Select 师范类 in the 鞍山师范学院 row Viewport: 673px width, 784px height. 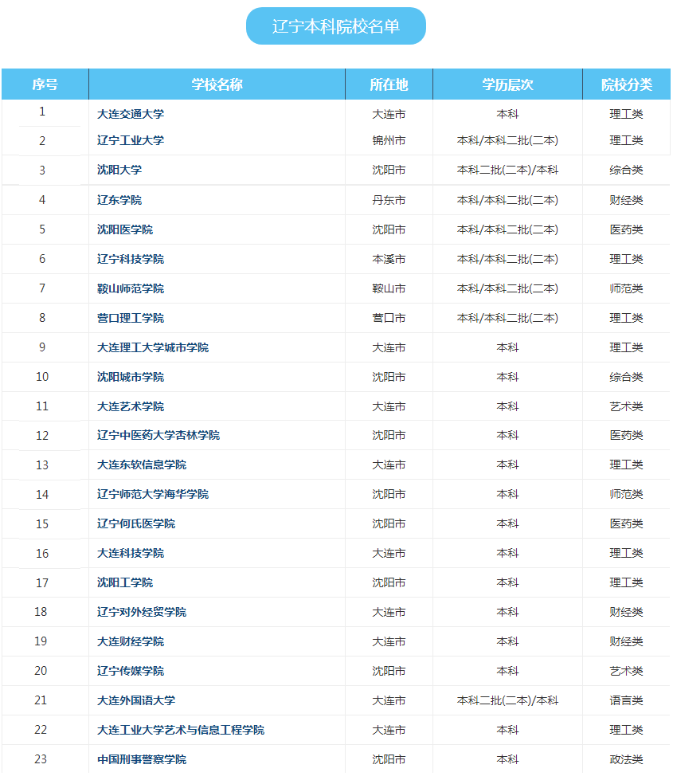coord(627,288)
